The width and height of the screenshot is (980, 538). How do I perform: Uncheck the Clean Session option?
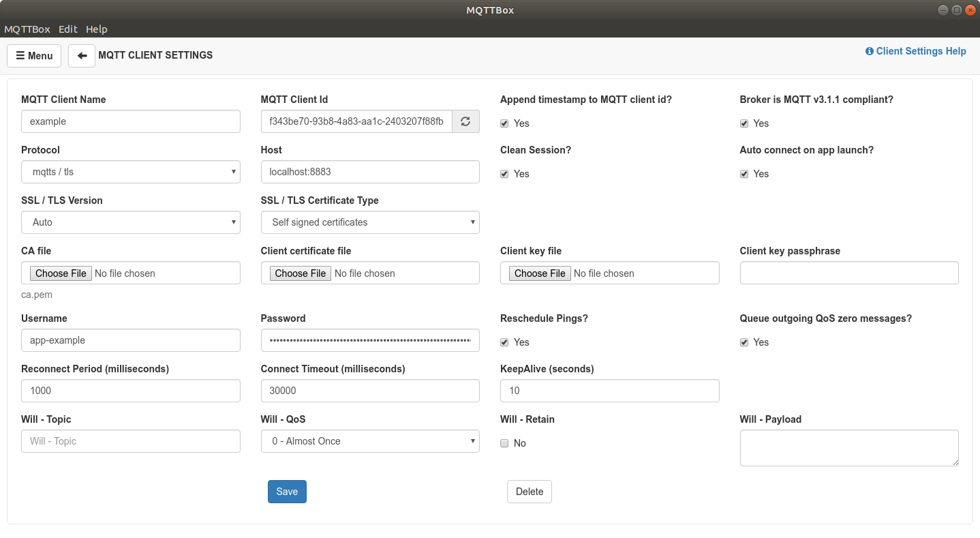(x=504, y=174)
